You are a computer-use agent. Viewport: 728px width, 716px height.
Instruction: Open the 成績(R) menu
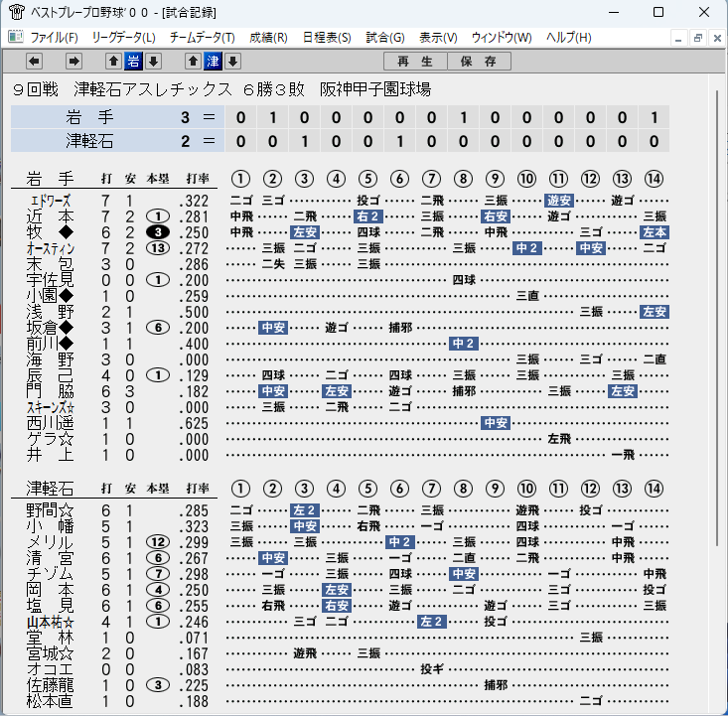tap(268, 37)
